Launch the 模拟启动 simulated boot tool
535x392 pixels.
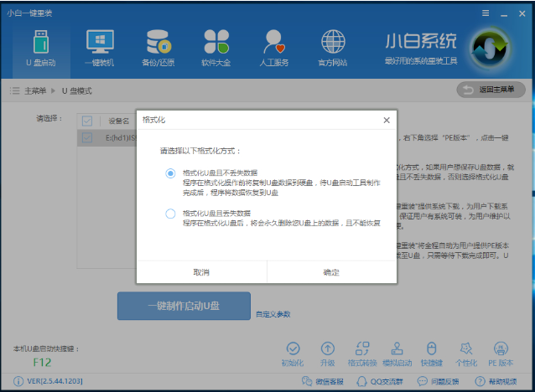coord(397,353)
